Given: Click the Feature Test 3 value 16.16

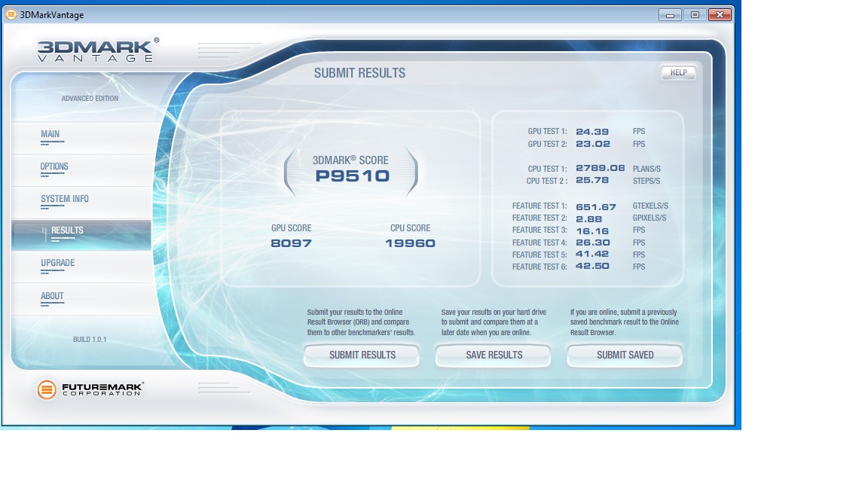Looking at the screenshot, I should coord(592,231).
